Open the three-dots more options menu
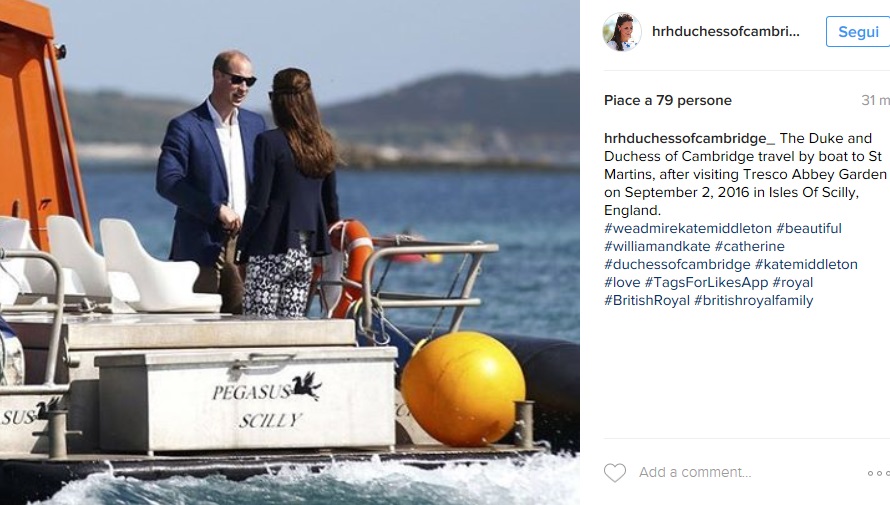This screenshot has height=505, width=890. [878, 473]
